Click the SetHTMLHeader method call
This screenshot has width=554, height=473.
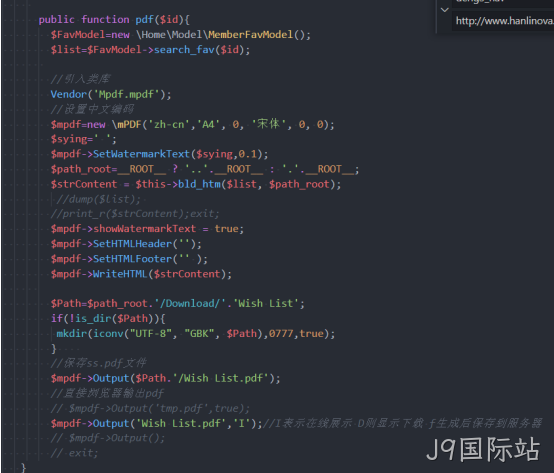(132, 244)
